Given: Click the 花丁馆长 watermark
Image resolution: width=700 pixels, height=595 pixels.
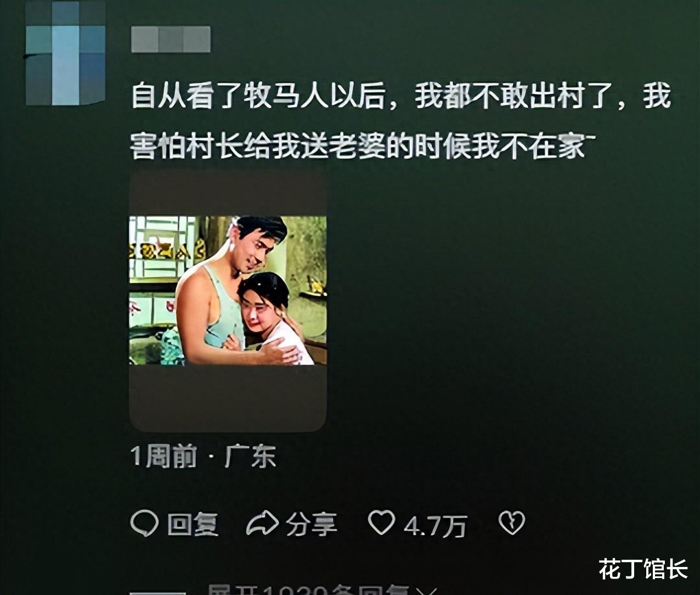Looking at the screenshot, I should 643,569.
